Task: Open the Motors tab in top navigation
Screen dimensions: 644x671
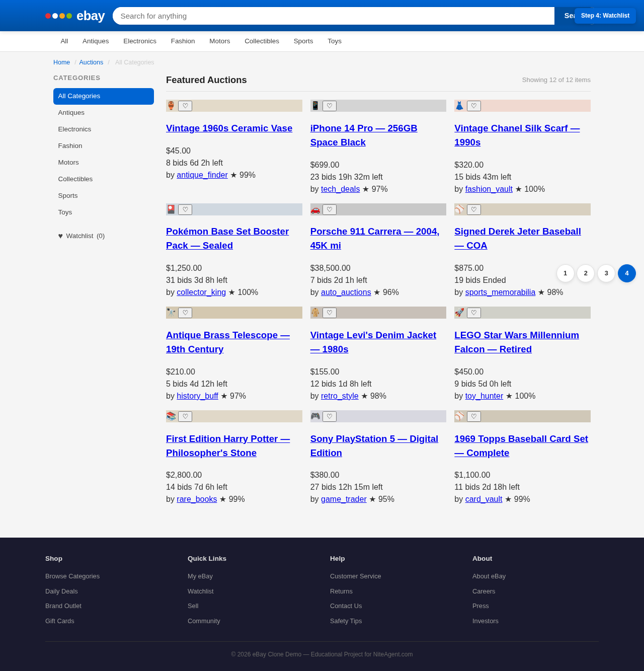Action: [x=219, y=41]
